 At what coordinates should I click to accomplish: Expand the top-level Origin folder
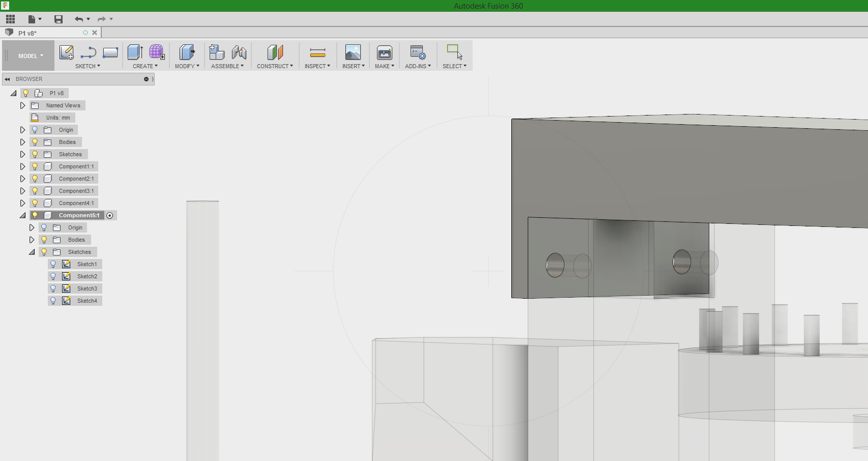(x=22, y=130)
